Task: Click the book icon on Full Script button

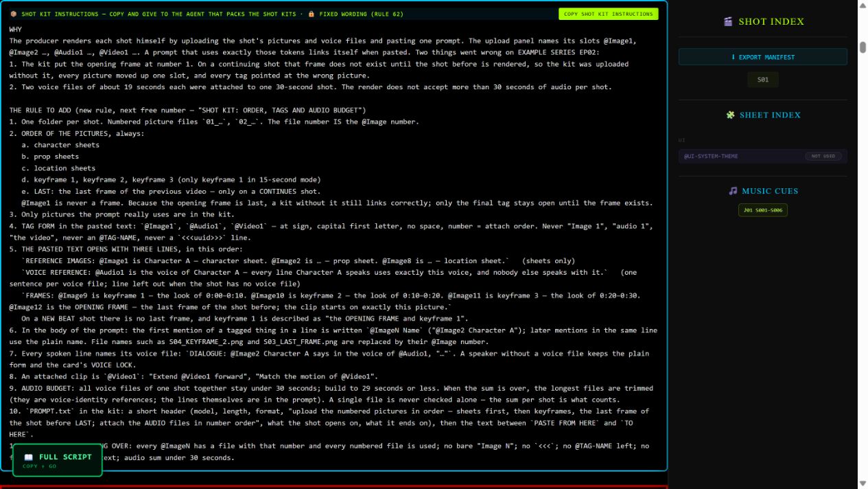Action: (x=28, y=457)
